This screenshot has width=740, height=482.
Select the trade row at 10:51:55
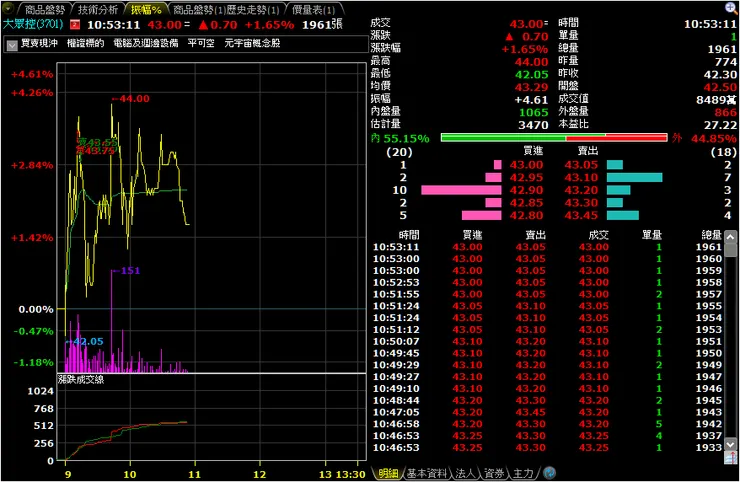click(547, 294)
